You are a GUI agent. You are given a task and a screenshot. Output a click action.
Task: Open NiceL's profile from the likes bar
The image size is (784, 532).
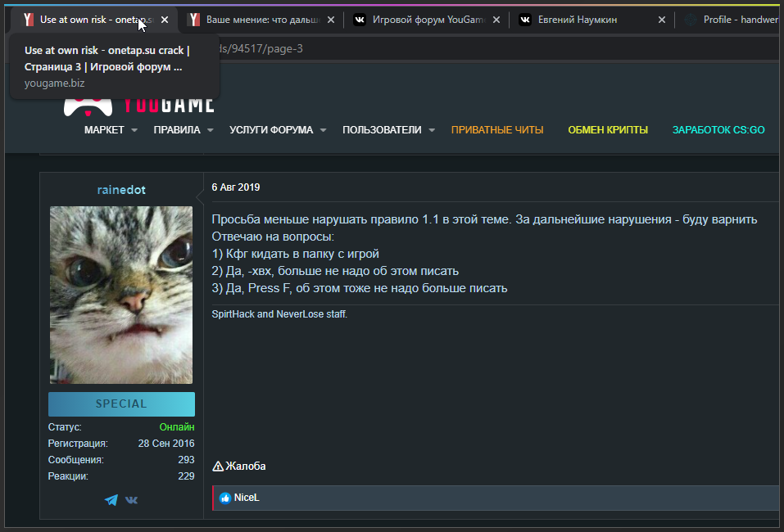tap(247, 498)
